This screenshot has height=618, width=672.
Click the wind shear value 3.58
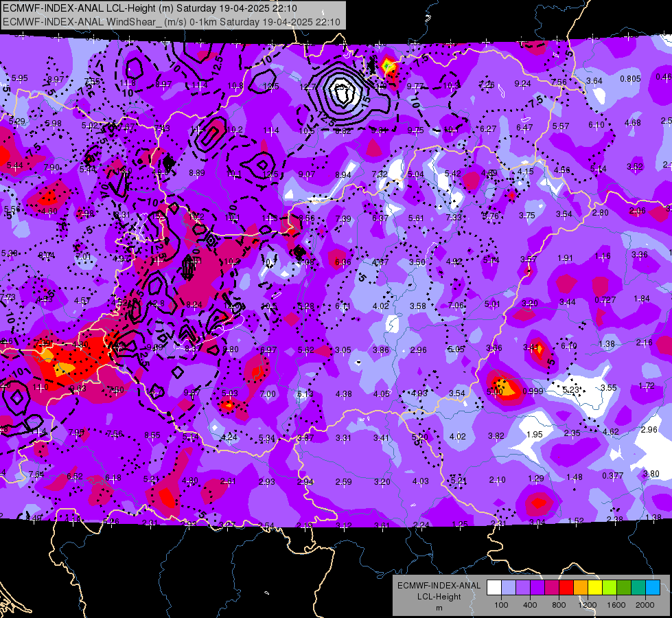pos(418,306)
